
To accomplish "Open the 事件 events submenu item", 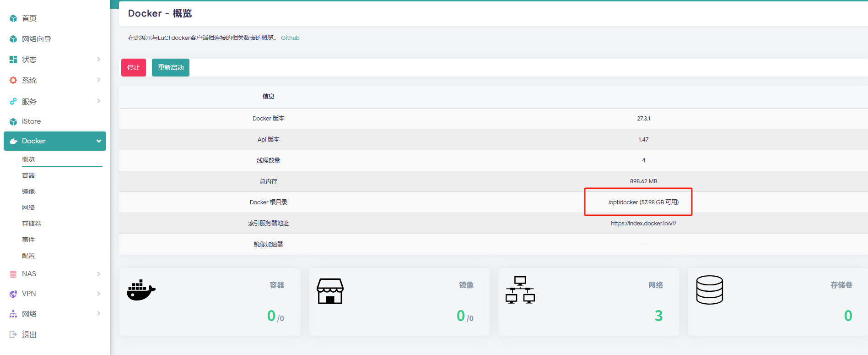I will click(28, 240).
